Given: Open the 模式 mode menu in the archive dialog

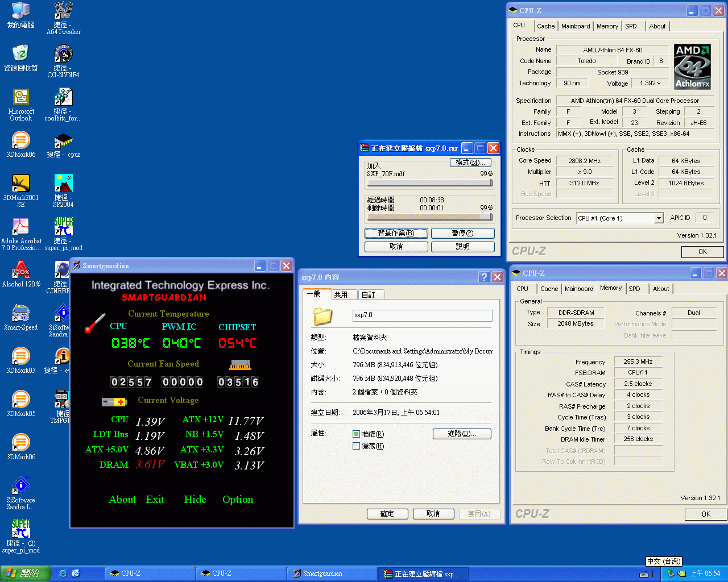Looking at the screenshot, I should pos(470,163).
